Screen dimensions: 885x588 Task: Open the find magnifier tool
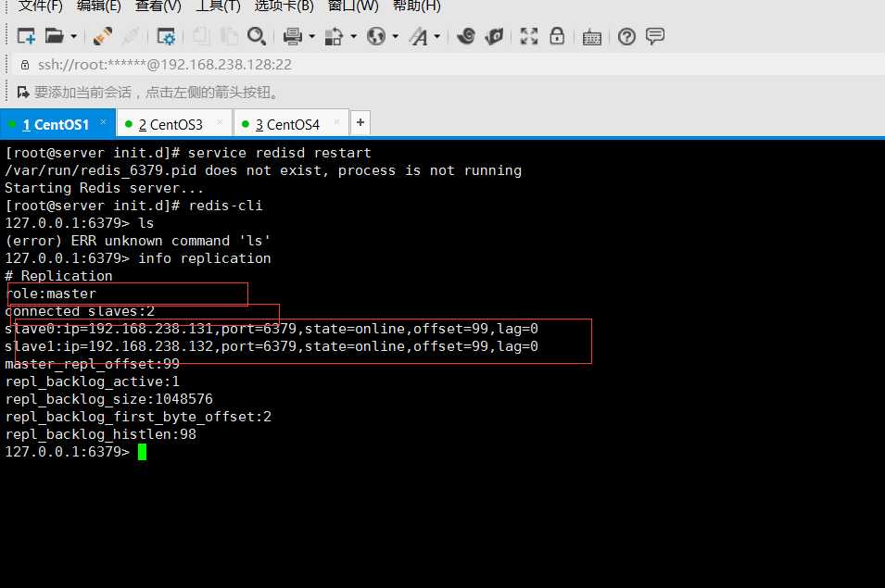pyautogui.click(x=257, y=37)
